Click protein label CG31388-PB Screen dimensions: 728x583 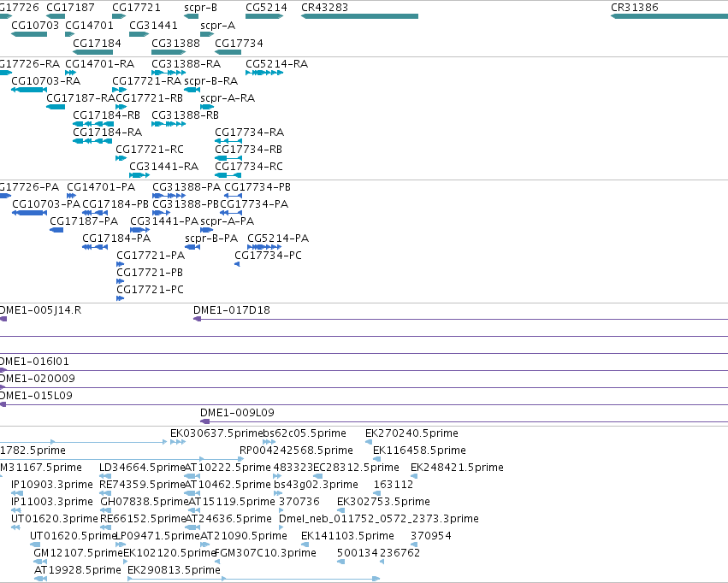point(186,204)
